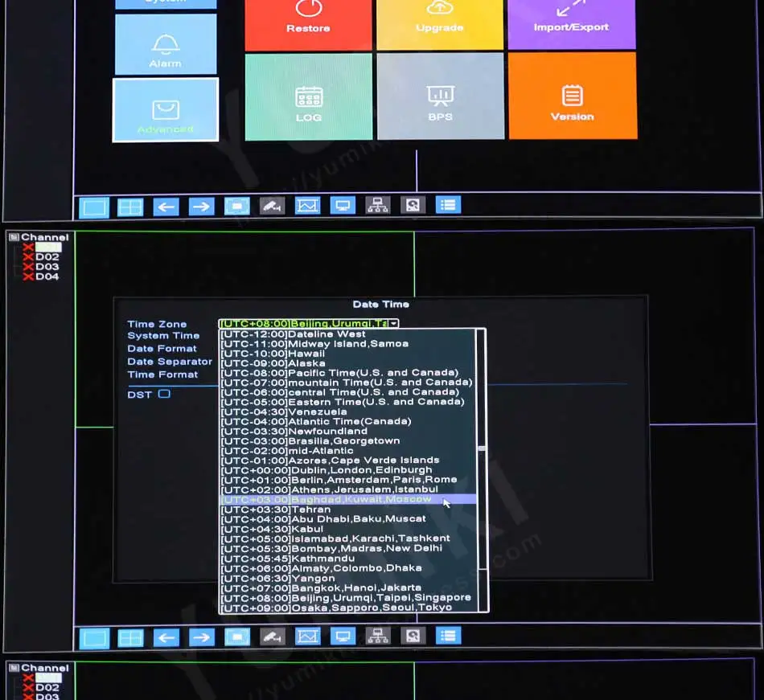Click right arrow in toolbar below Date Time dialog
Screen dimensions: 764x700
201,637
